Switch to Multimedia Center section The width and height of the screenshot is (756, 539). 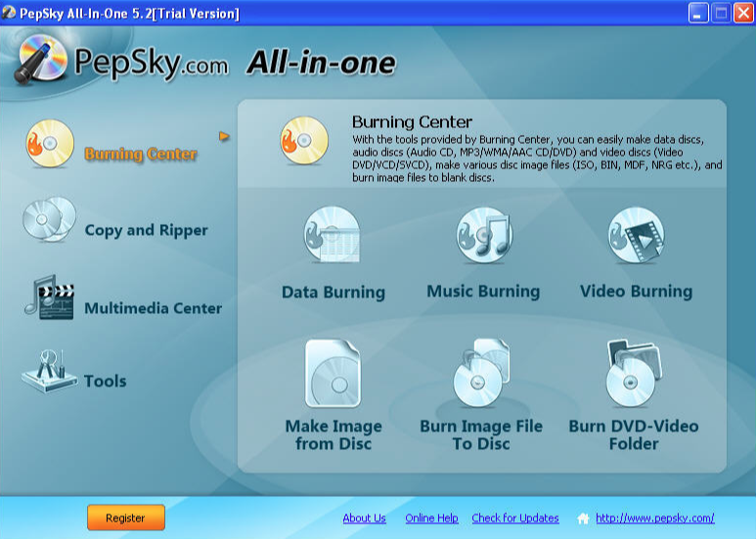coord(154,308)
